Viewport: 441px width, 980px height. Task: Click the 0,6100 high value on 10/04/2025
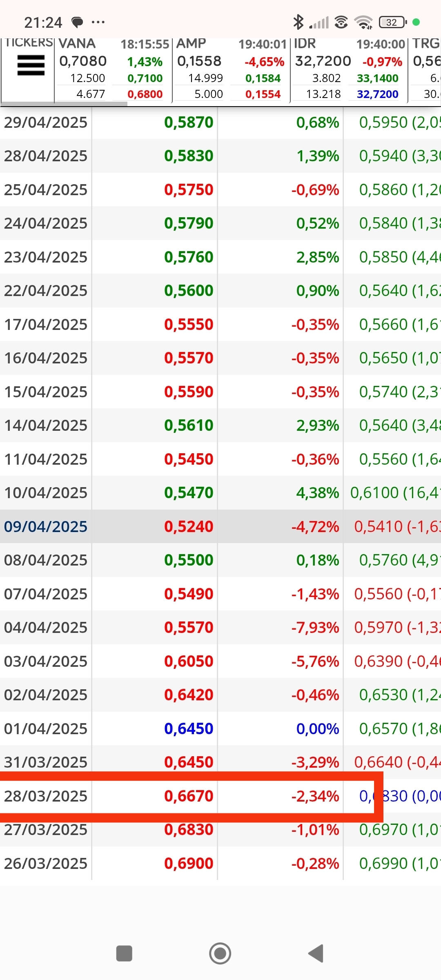[x=374, y=493]
